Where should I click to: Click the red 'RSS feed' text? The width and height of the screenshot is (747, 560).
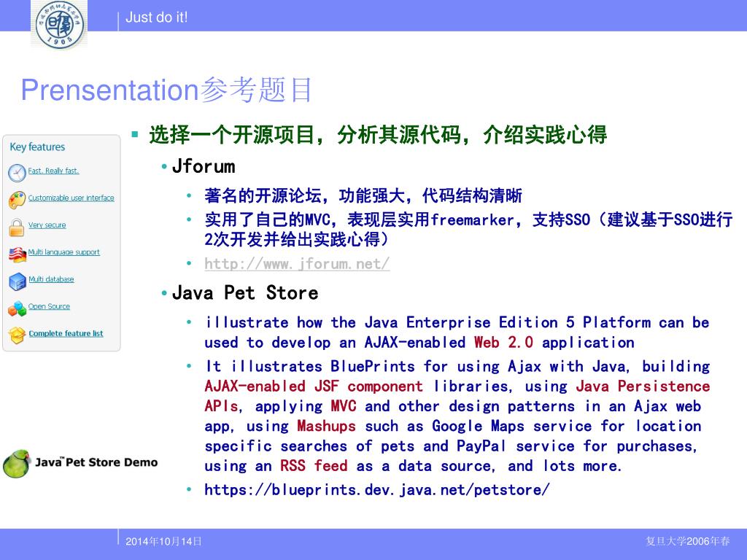(x=314, y=466)
